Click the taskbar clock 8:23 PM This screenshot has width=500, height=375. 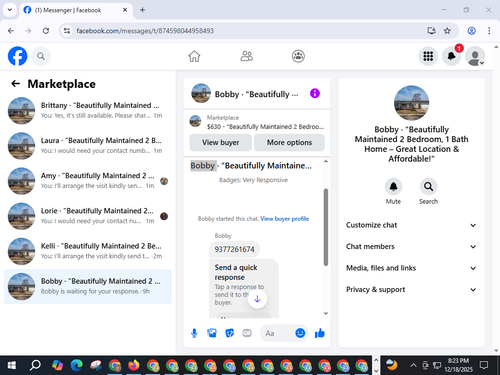point(458,365)
